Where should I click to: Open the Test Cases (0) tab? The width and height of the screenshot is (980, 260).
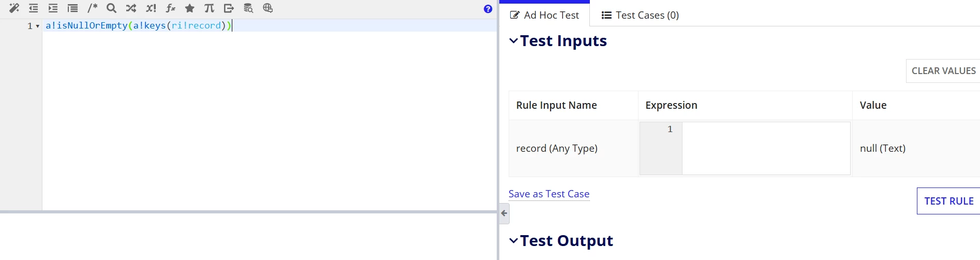[x=640, y=15]
